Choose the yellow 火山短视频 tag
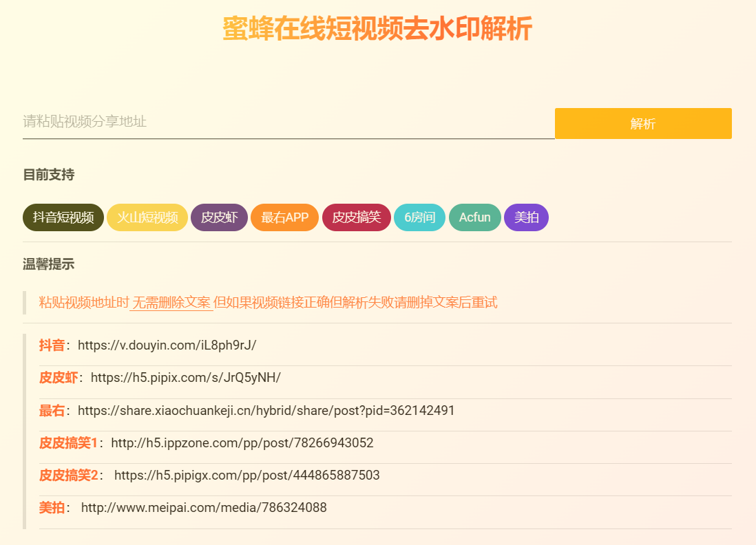This screenshot has height=545, width=756. pyautogui.click(x=147, y=217)
